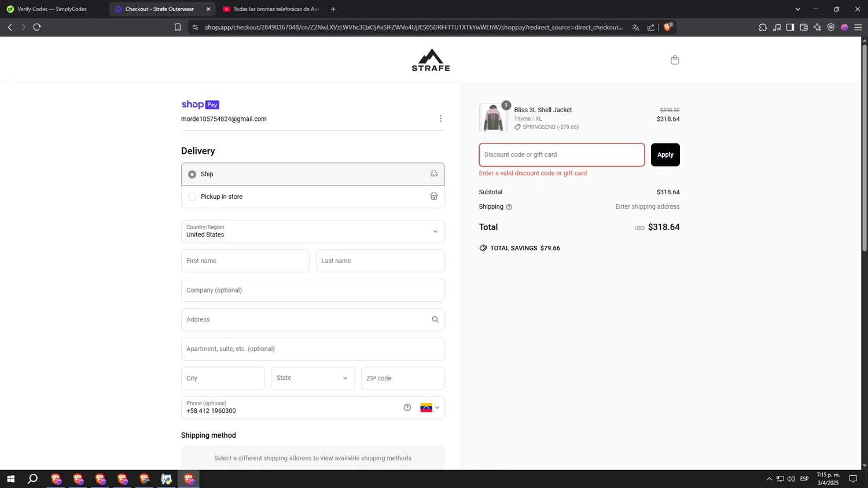Image resolution: width=868 pixels, height=488 pixels.
Task: Click the site settings icon in address bar
Action: point(195,27)
